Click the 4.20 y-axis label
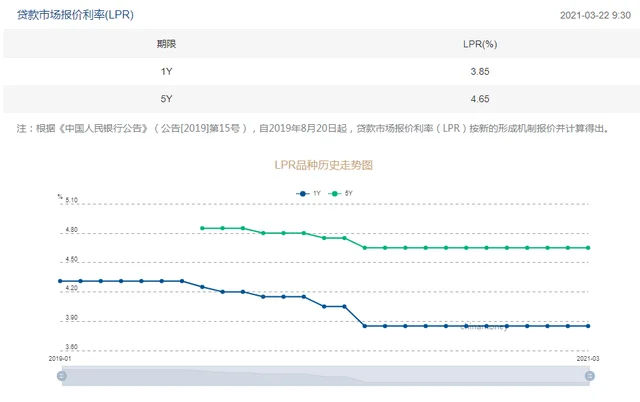 (x=71, y=288)
